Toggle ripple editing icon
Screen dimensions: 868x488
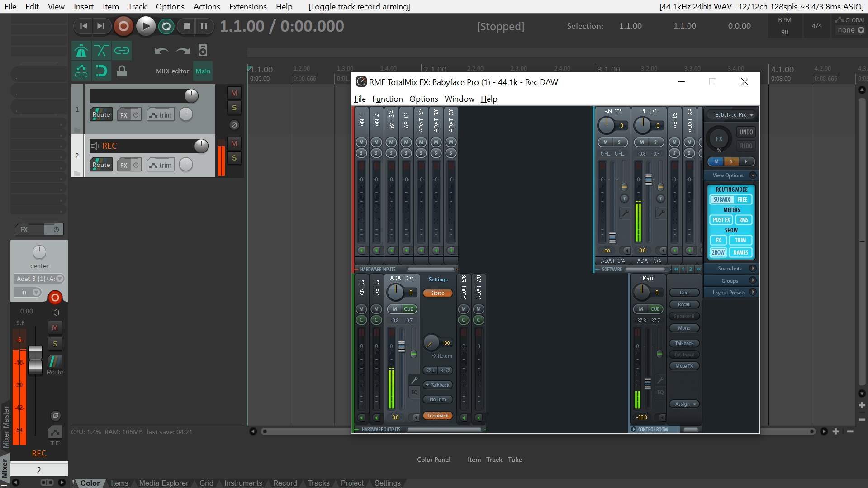click(81, 71)
